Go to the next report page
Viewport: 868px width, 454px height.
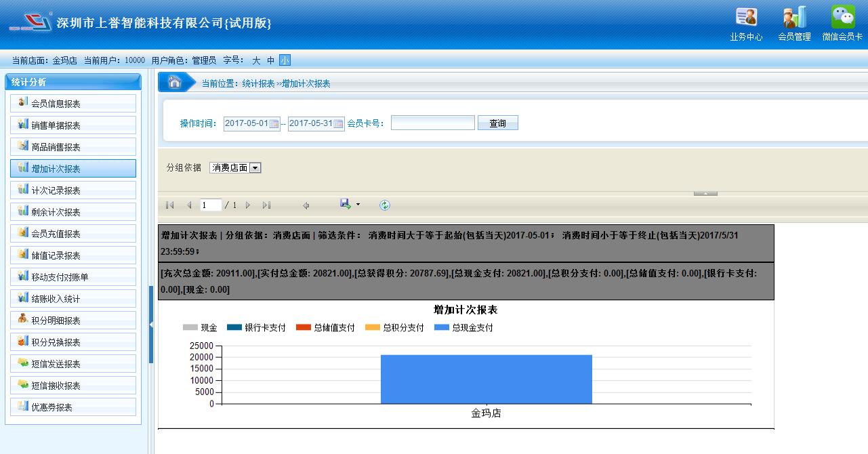pos(248,205)
